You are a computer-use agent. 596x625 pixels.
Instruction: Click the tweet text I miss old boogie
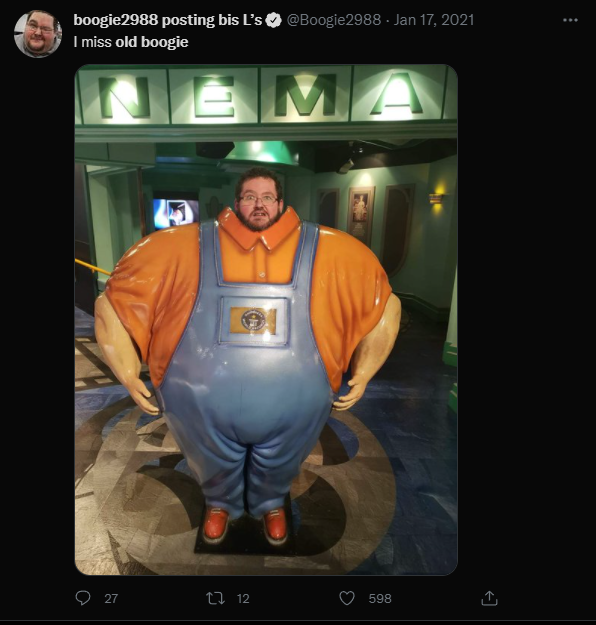click(x=131, y=42)
